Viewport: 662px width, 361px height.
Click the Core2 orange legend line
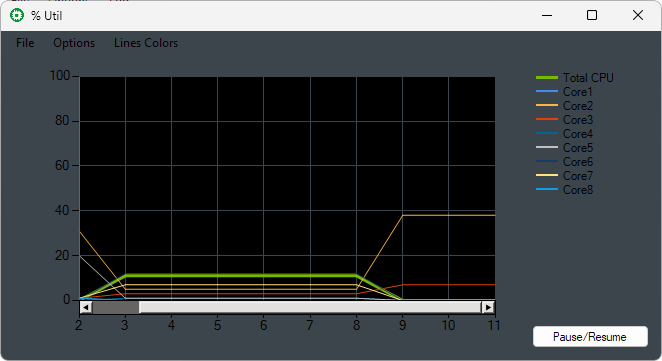point(547,105)
